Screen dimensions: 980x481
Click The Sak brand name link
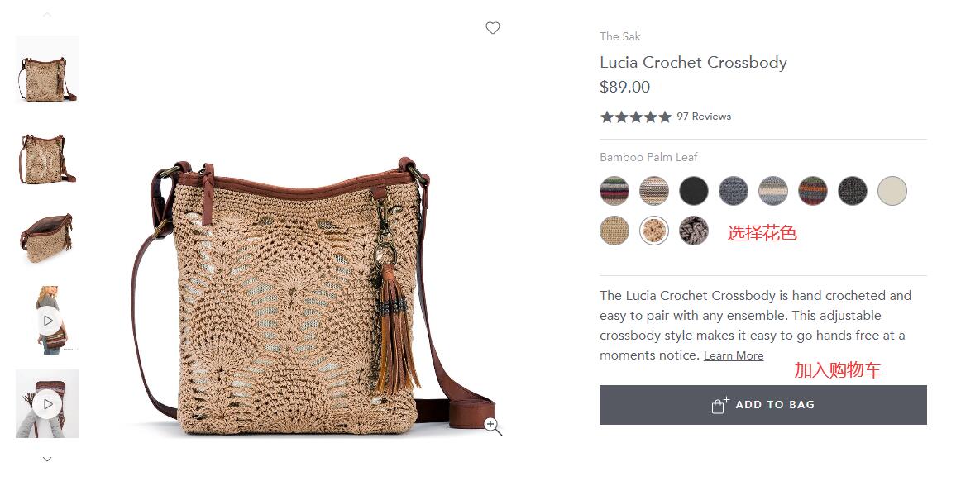[620, 37]
